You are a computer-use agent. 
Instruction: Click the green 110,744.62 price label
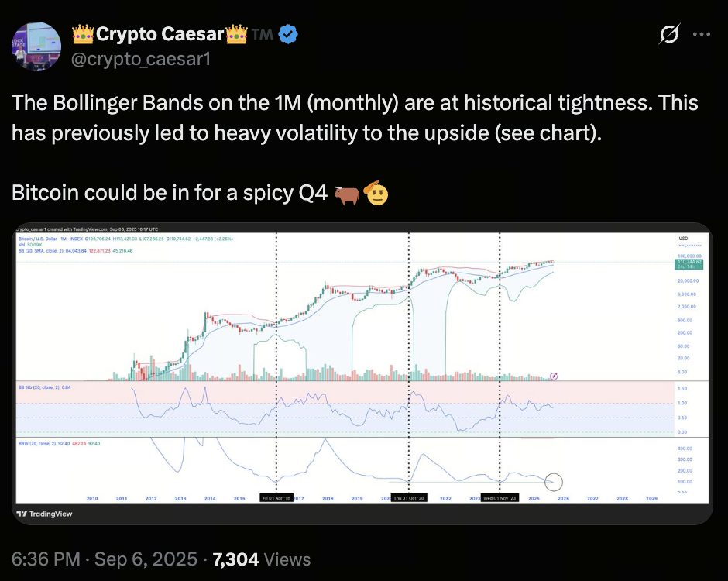(689, 264)
